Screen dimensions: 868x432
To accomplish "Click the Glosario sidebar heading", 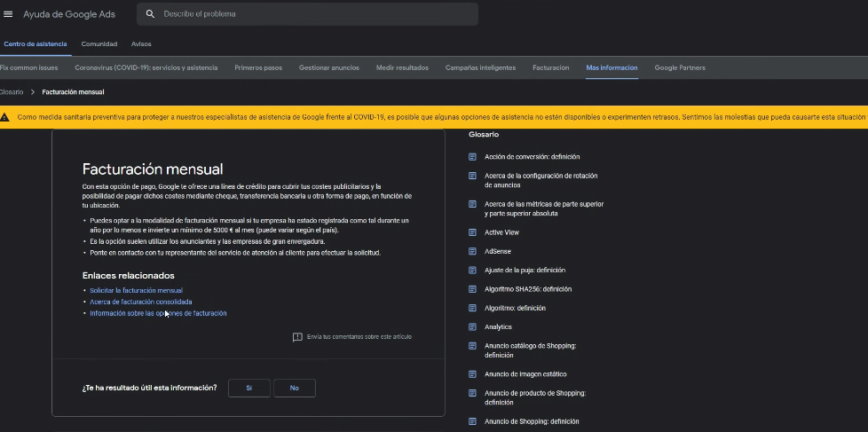I will (x=484, y=135).
